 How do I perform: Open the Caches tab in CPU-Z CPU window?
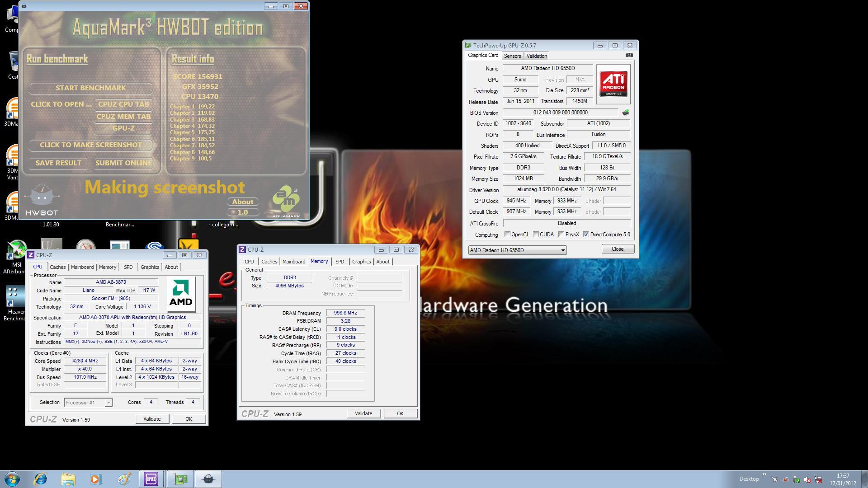[x=57, y=267]
